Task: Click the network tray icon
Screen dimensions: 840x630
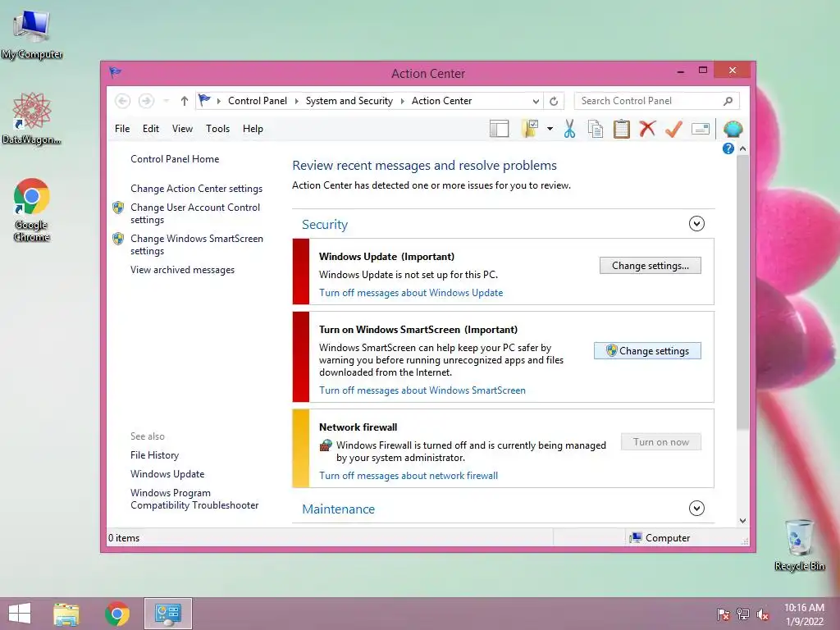Action: coord(743,614)
